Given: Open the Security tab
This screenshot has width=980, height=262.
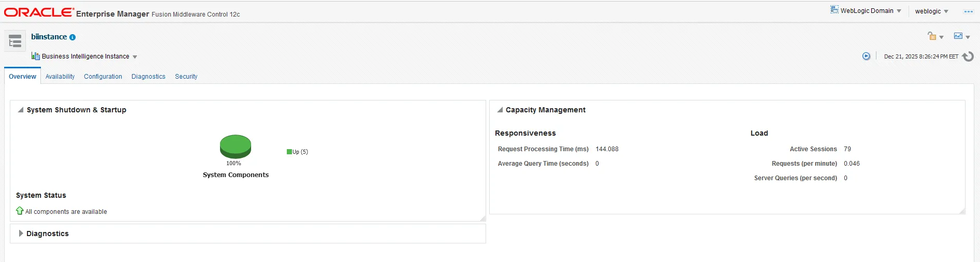Looking at the screenshot, I should tap(186, 77).
